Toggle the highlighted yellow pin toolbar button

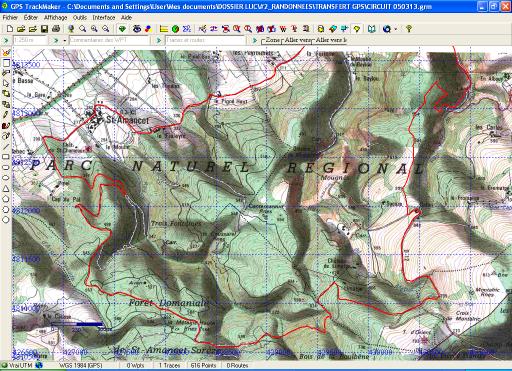pyautogui.click(x=357, y=29)
